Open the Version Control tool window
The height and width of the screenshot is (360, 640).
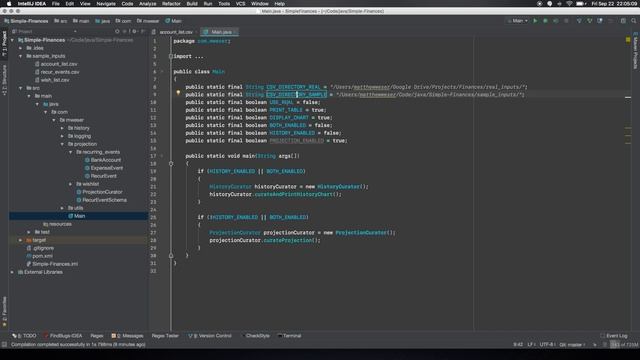[x=210, y=336]
